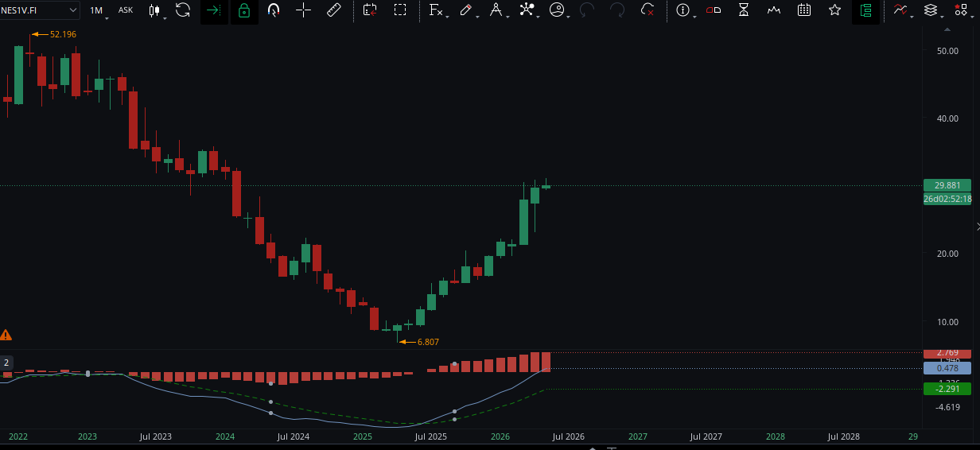The height and width of the screenshot is (450, 980).
Task: Open the layers stack icon
Action: pos(930,10)
